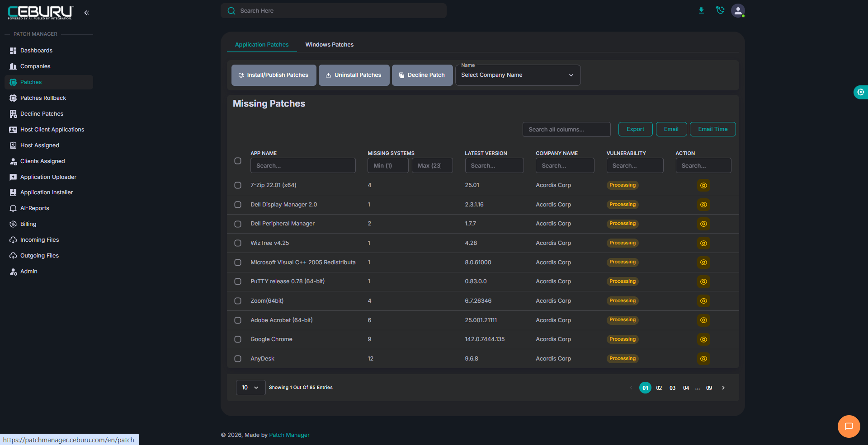This screenshot has width=868, height=445.
Task: Click the Host Client Applications icon
Action: [x=13, y=130]
